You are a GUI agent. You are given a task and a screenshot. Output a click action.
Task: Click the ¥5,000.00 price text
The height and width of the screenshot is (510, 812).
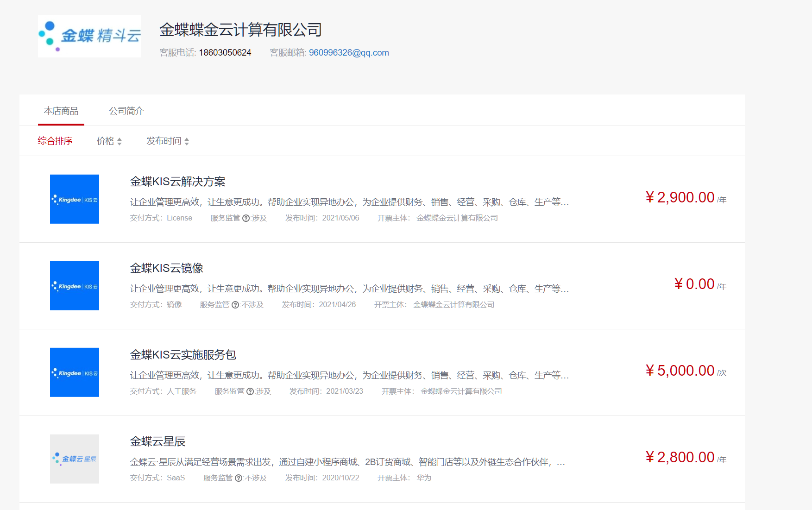pyautogui.click(x=680, y=371)
